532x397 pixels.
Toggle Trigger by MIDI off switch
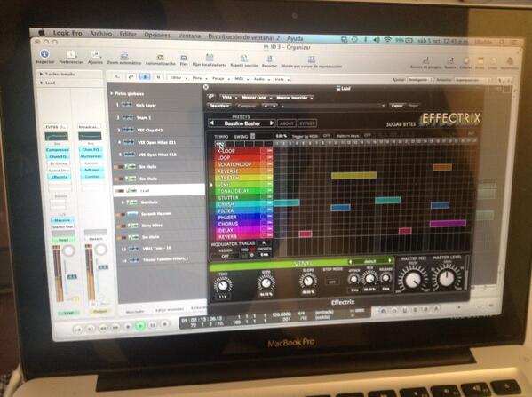coord(326,135)
